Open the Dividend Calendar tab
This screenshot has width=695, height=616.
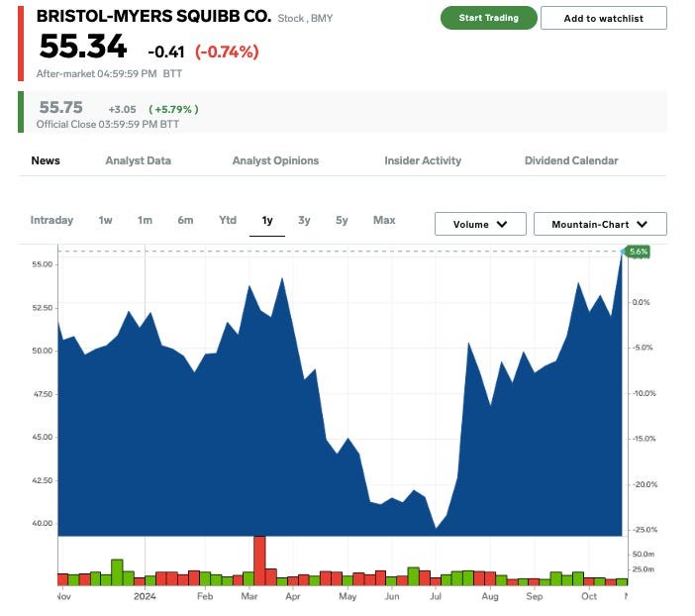point(571,160)
